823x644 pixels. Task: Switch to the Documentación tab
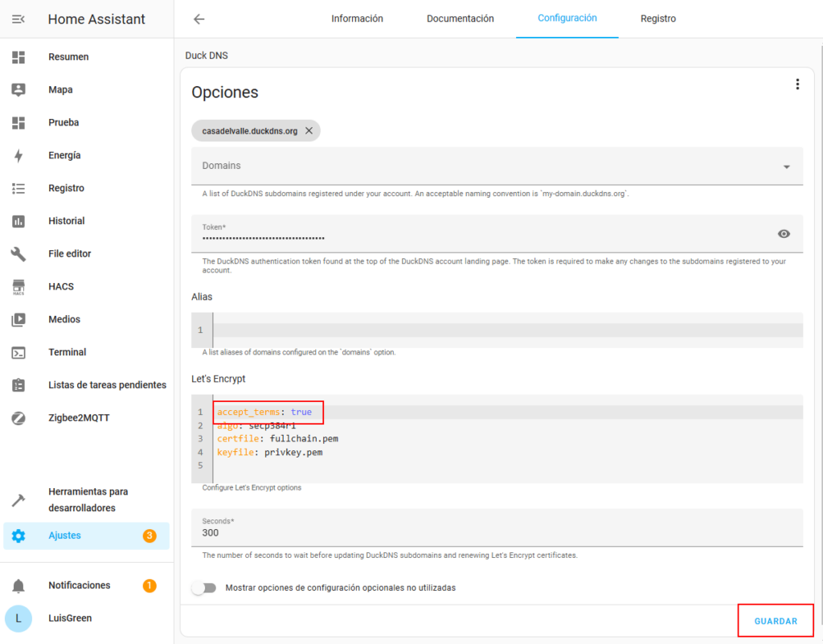click(x=460, y=19)
